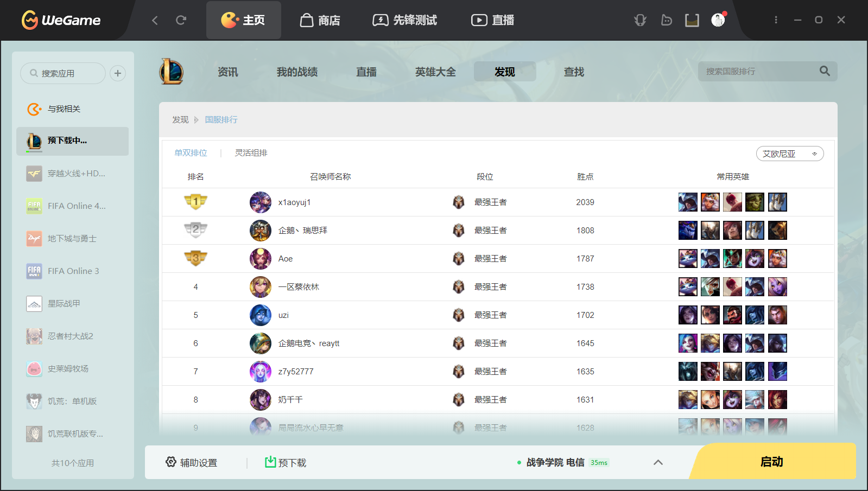The height and width of the screenshot is (491, 868).
Task: Select 地下城与勇士 in the sidebar
Action: (x=72, y=239)
